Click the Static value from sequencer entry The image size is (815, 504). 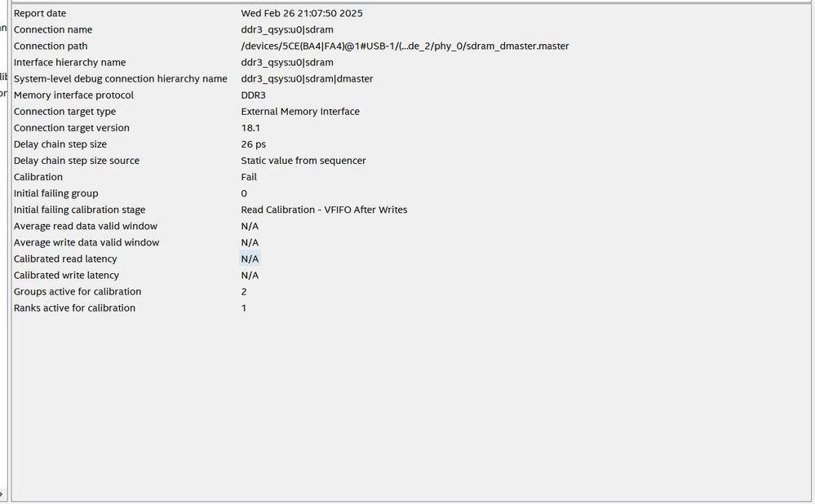point(303,160)
